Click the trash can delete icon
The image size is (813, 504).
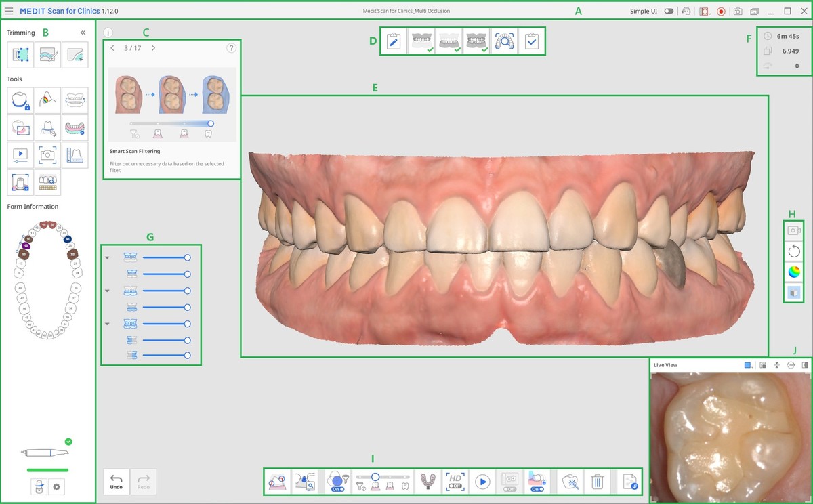click(x=597, y=482)
